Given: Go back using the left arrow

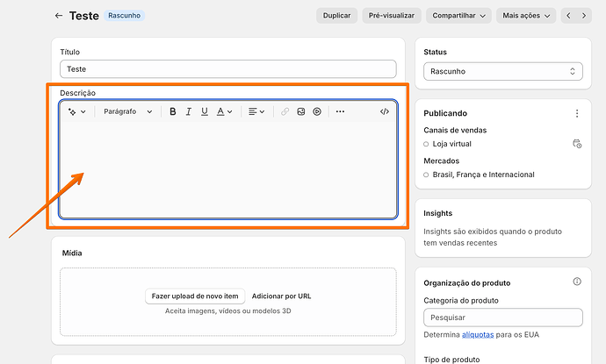Looking at the screenshot, I should (x=59, y=16).
